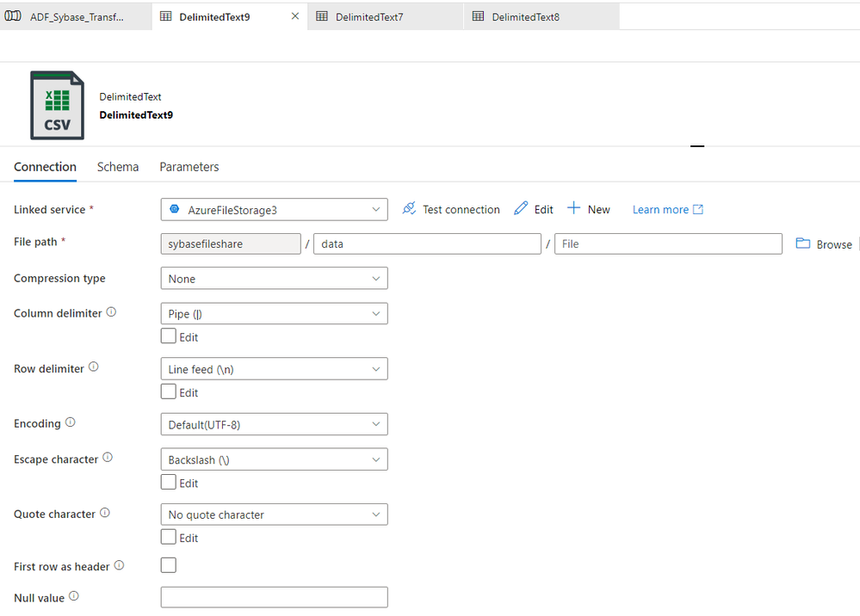The width and height of the screenshot is (860, 616).
Task: Close the DelimitedText9 tab
Action: (x=295, y=16)
